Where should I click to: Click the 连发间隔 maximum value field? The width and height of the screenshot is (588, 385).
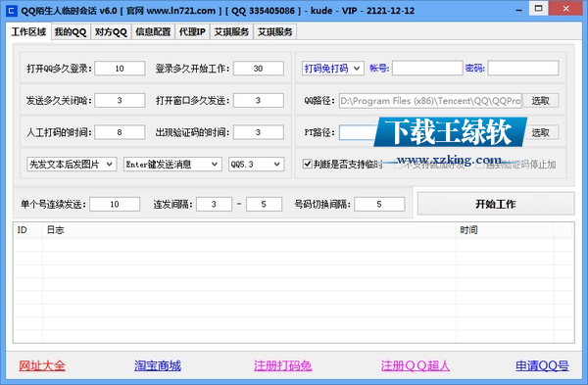(x=264, y=205)
